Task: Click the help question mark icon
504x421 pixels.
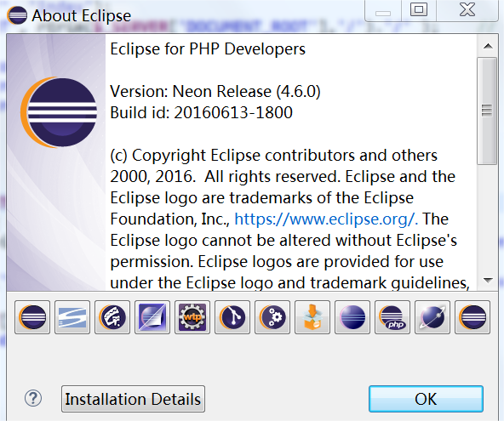Action: (x=33, y=399)
